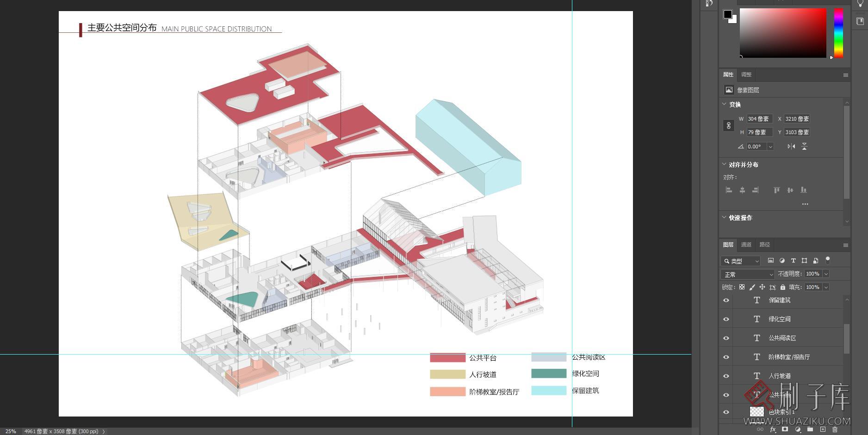Switch to the 通道 tab
868x435 pixels.
tap(746, 245)
